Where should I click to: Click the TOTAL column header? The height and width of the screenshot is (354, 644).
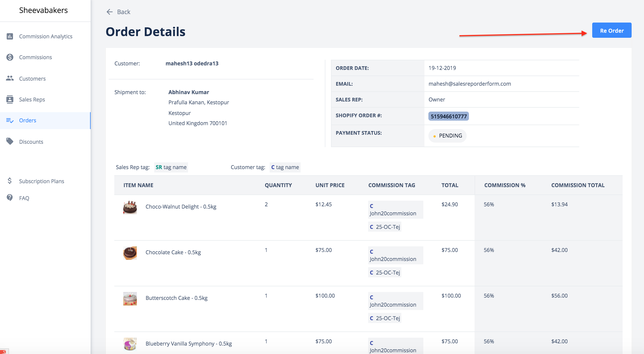(x=450, y=185)
